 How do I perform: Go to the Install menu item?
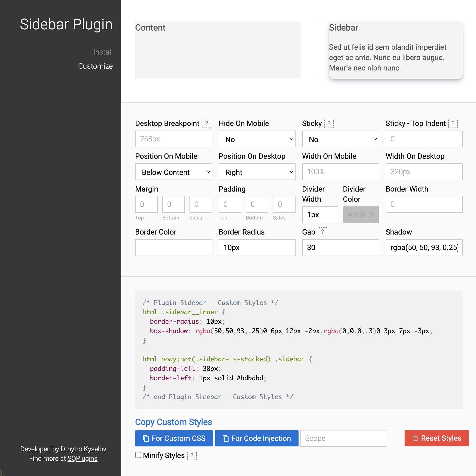coord(103,52)
